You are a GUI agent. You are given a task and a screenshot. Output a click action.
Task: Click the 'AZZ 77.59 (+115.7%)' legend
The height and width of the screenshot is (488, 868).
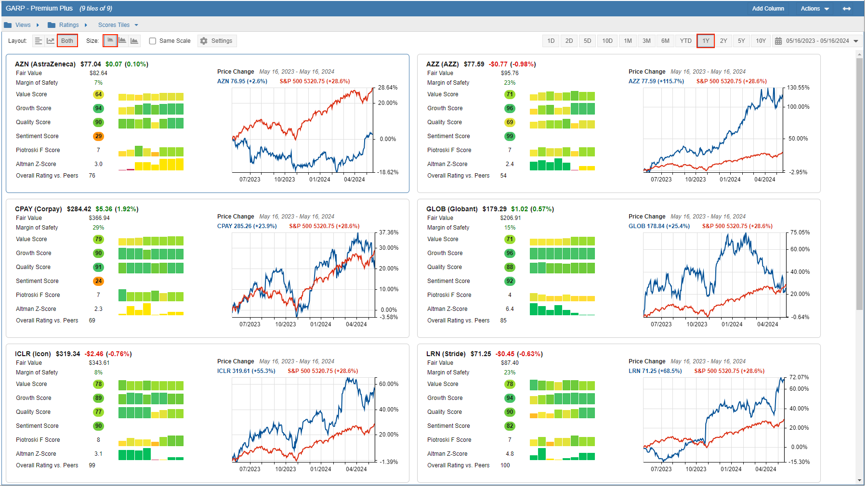[x=656, y=81]
